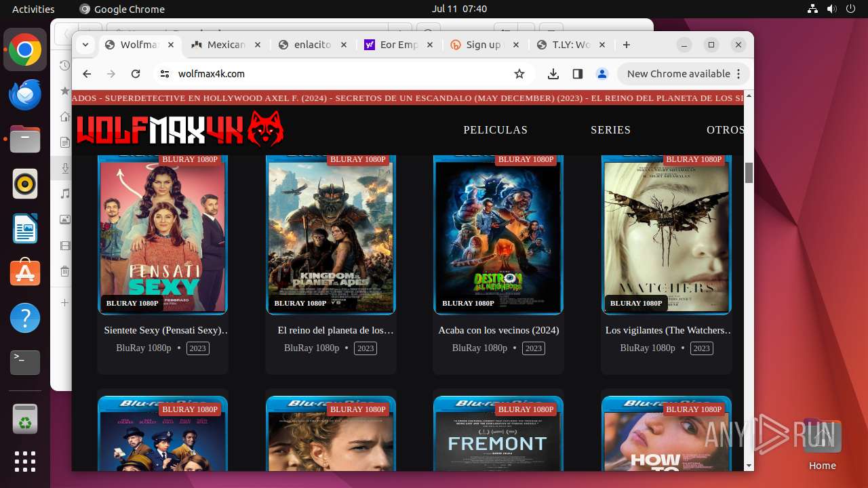Viewport: 868px width, 488px height.
Task: Open the Trash in the dock
Action: (25, 418)
